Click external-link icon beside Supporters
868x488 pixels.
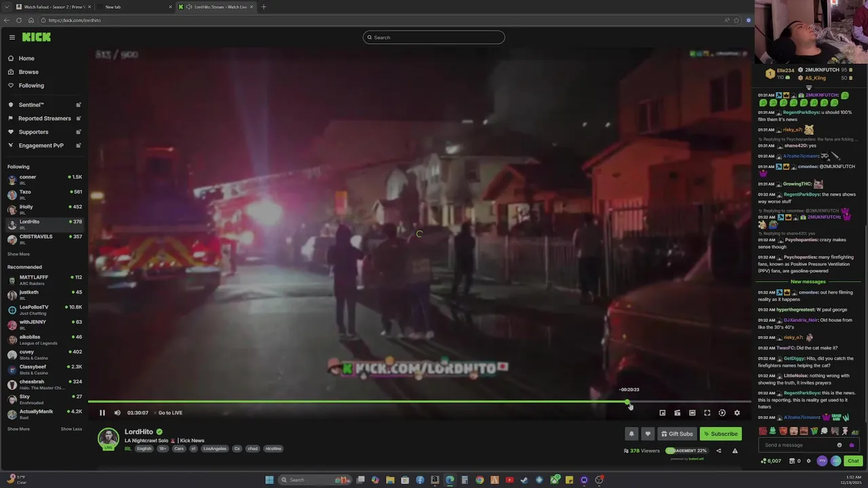[79, 132]
